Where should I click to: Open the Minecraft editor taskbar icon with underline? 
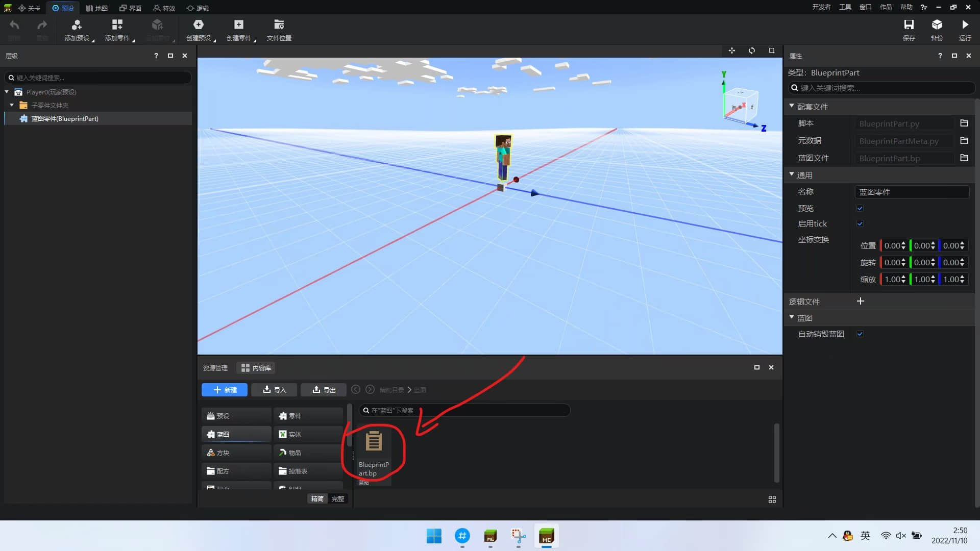coord(547,536)
